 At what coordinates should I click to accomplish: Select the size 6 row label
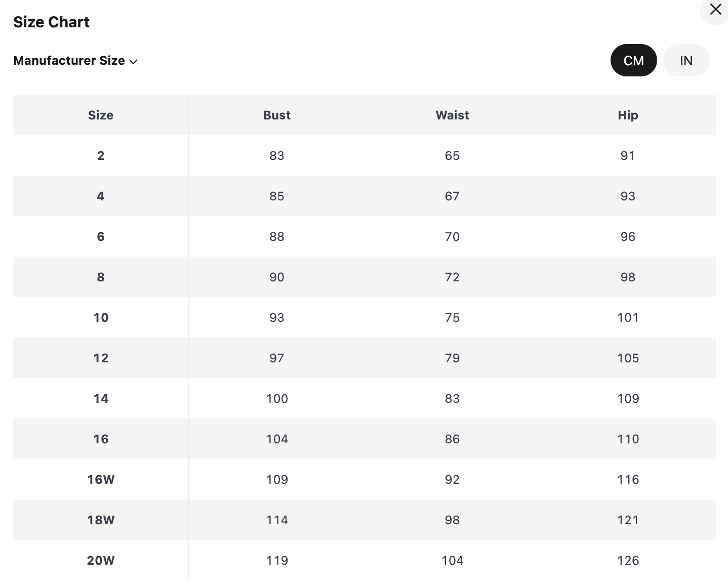point(101,236)
